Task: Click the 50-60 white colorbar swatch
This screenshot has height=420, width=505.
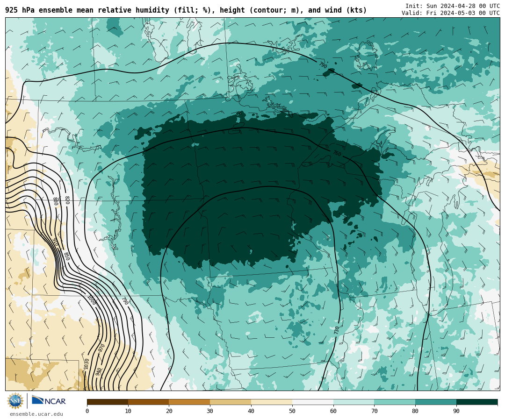Action: 313,402
